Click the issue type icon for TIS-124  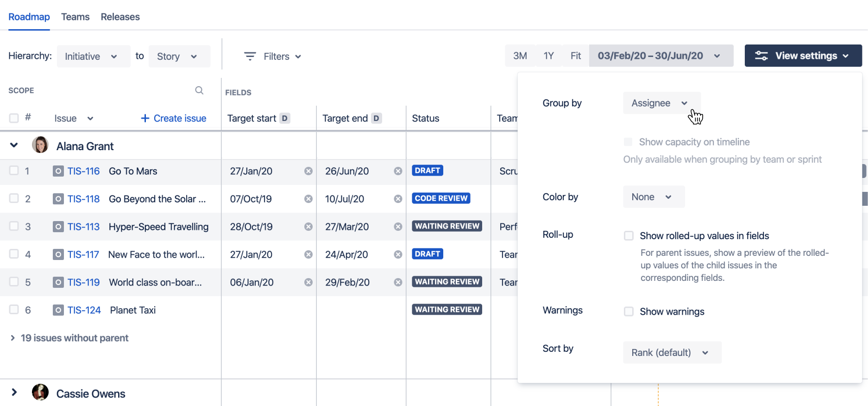58,310
